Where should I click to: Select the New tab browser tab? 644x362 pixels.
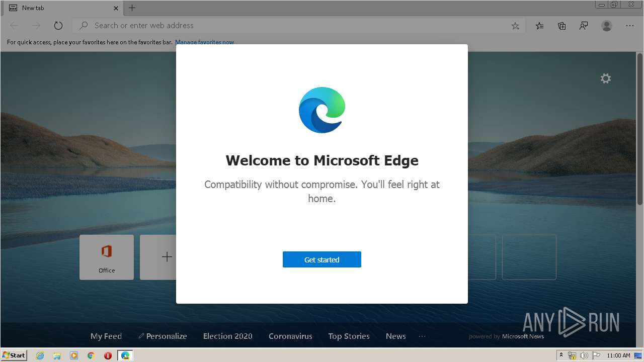63,8
